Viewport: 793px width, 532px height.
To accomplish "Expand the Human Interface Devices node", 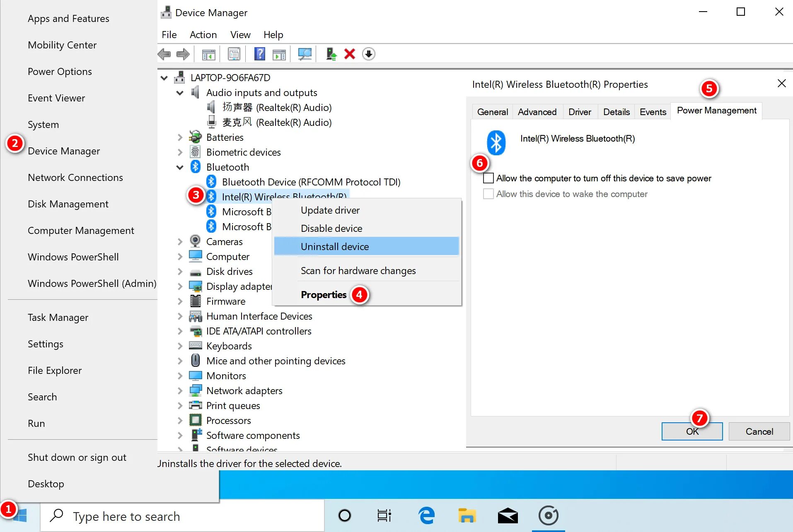I will pos(180,316).
